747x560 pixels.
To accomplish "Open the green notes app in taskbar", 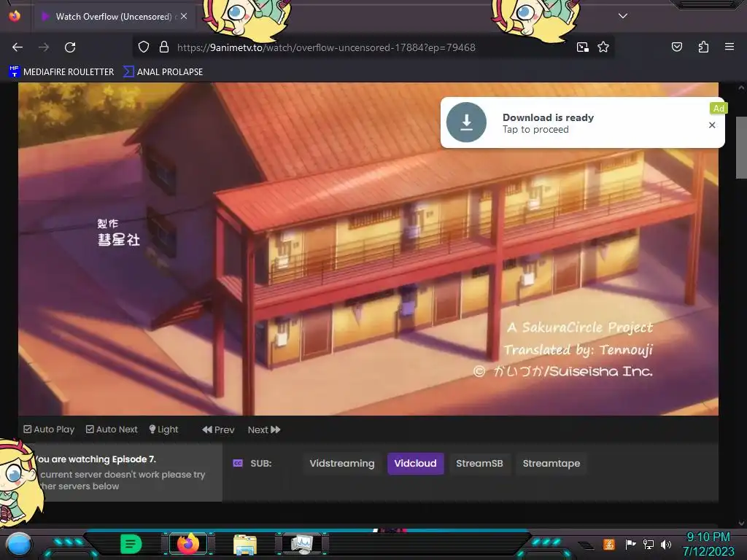I will coord(131,544).
